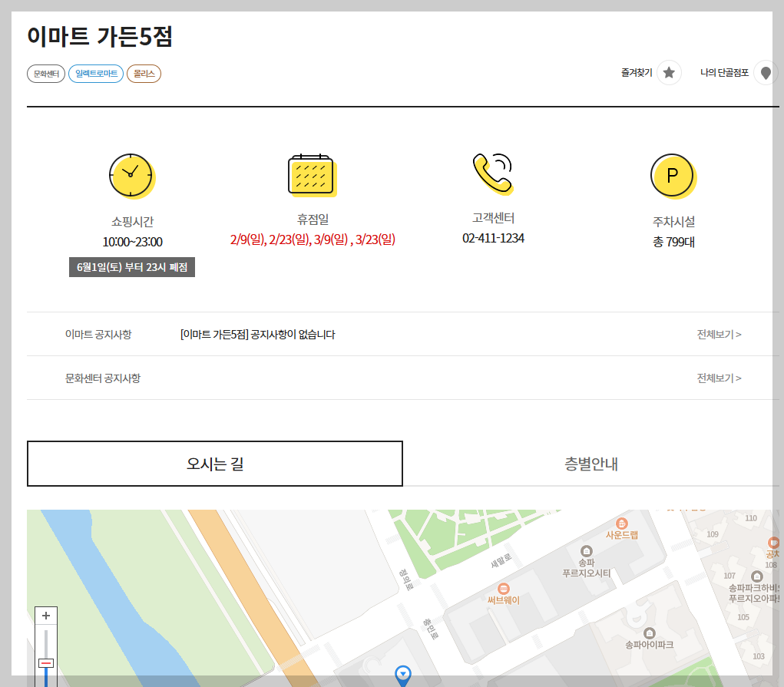The width and height of the screenshot is (784, 687).
Task: Click the 쇼핑시간 clock icon
Action: click(132, 176)
